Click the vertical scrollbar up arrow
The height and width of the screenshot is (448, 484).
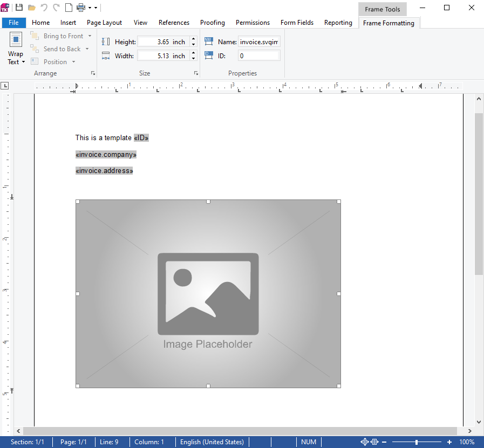[x=479, y=99]
